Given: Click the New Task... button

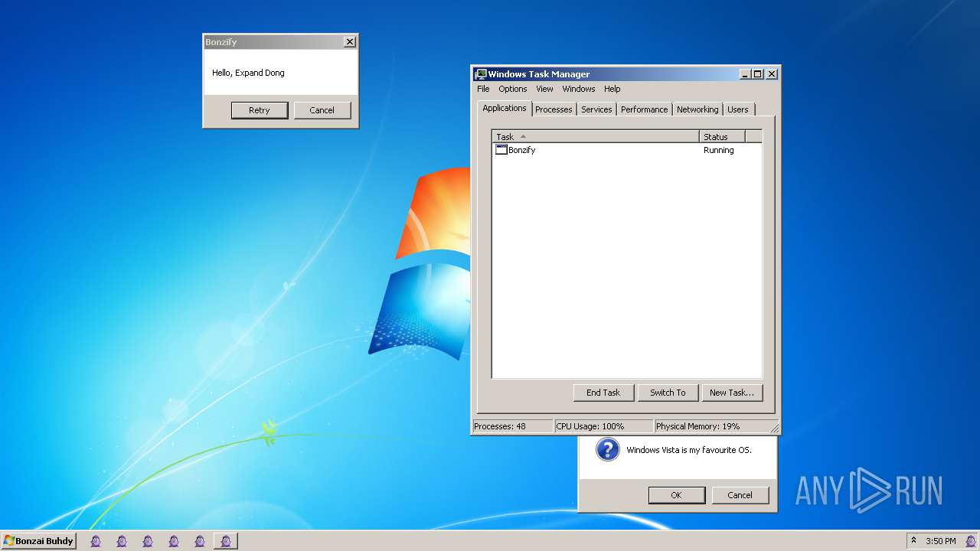Looking at the screenshot, I should (732, 393).
